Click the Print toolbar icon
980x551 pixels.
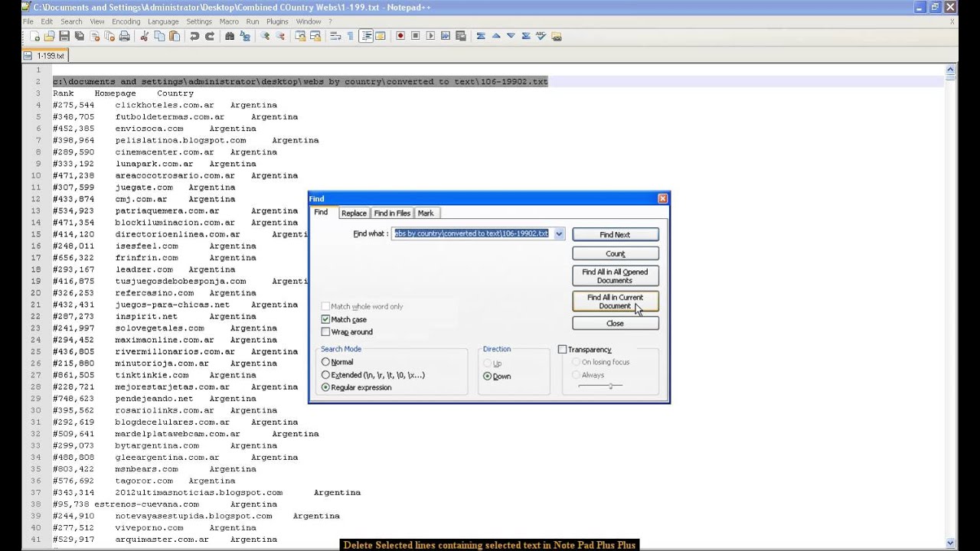pos(124,36)
